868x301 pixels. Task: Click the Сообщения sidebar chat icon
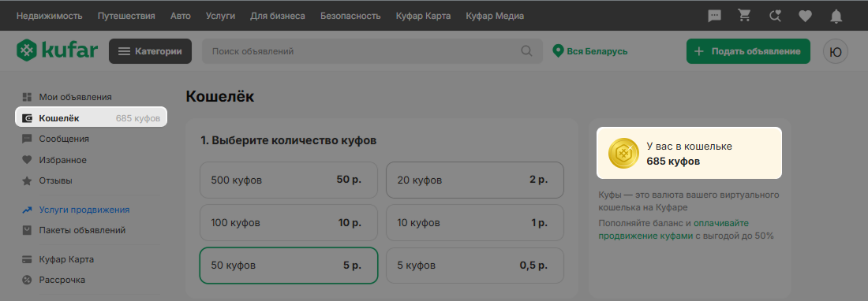point(27,139)
